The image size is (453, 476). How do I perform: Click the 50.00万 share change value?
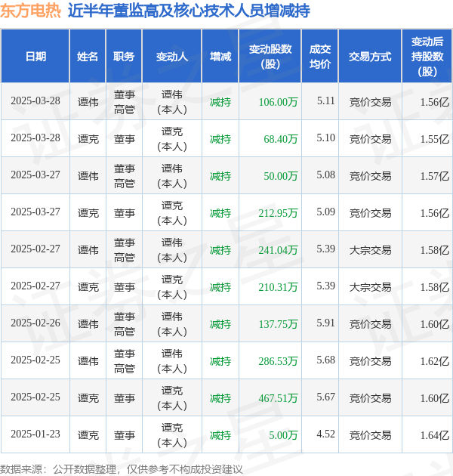click(x=280, y=176)
